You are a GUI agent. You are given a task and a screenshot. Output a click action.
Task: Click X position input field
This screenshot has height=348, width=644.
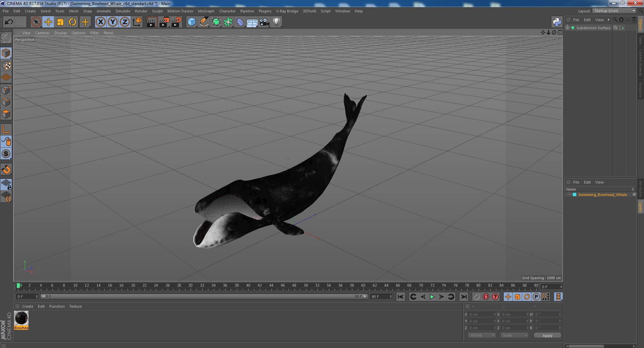pos(482,314)
